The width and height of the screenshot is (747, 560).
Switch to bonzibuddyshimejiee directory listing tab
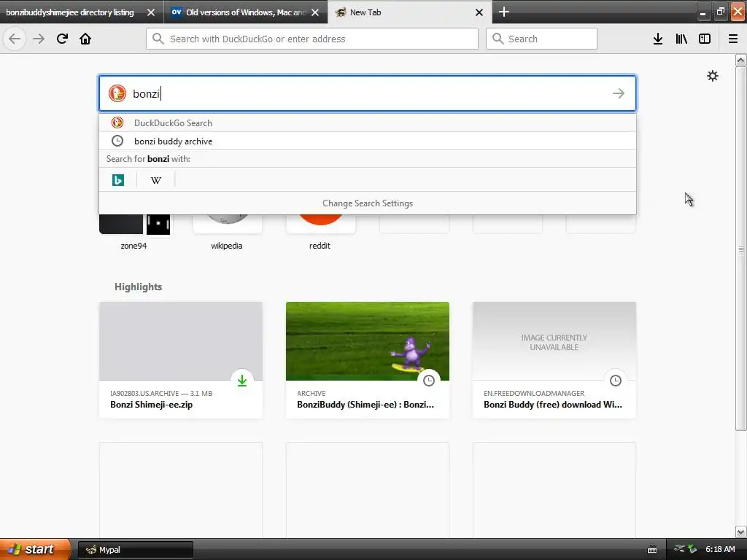pyautogui.click(x=70, y=12)
